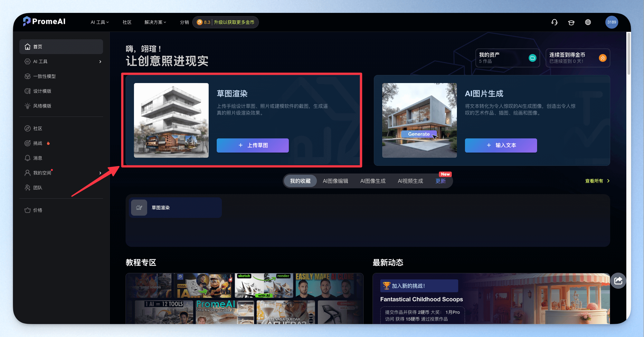
Task: Switch to the AI图像编辑 tab
Action: coord(335,181)
